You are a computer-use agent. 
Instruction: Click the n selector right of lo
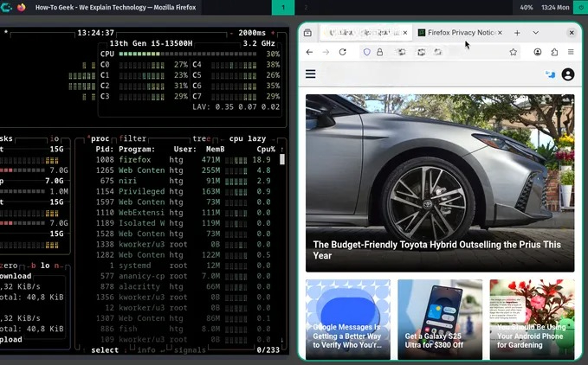56,266
